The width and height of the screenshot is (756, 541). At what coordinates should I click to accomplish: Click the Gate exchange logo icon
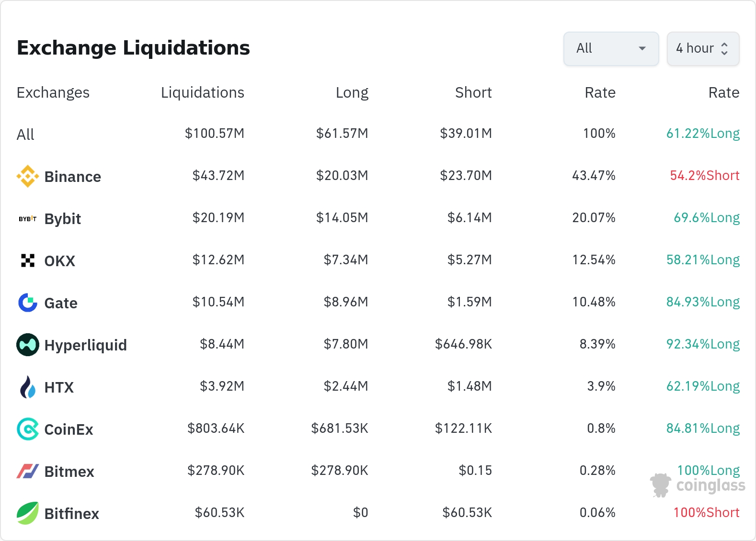[28, 303]
